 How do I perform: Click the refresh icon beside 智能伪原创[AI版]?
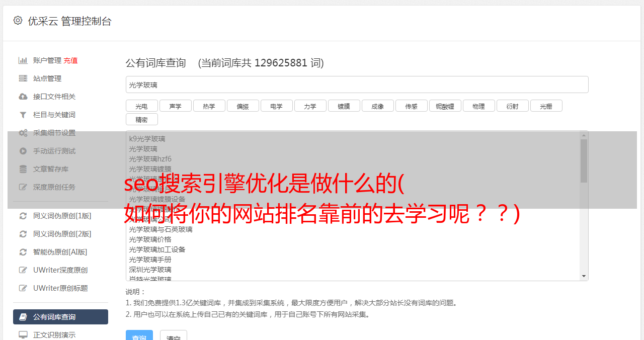(x=23, y=252)
